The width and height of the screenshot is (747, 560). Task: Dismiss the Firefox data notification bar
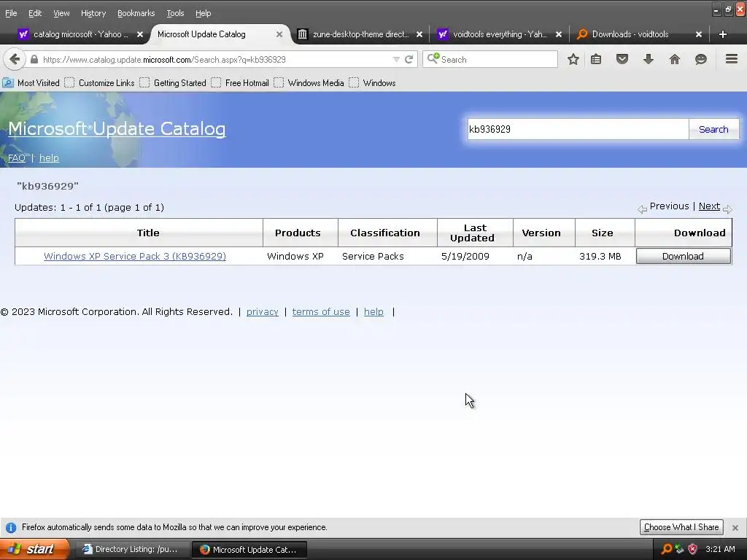click(735, 528)
